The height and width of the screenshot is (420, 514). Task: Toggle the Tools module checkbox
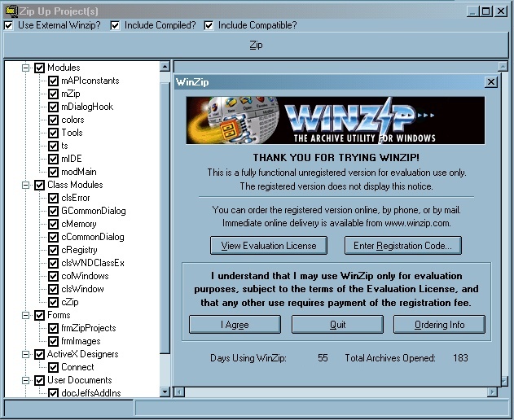point(53,133)
